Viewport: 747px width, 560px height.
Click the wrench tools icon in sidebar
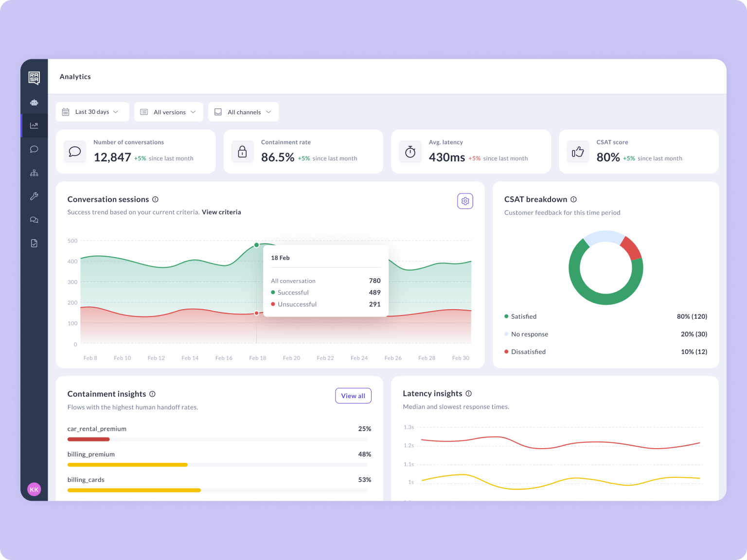pos(34,196)
